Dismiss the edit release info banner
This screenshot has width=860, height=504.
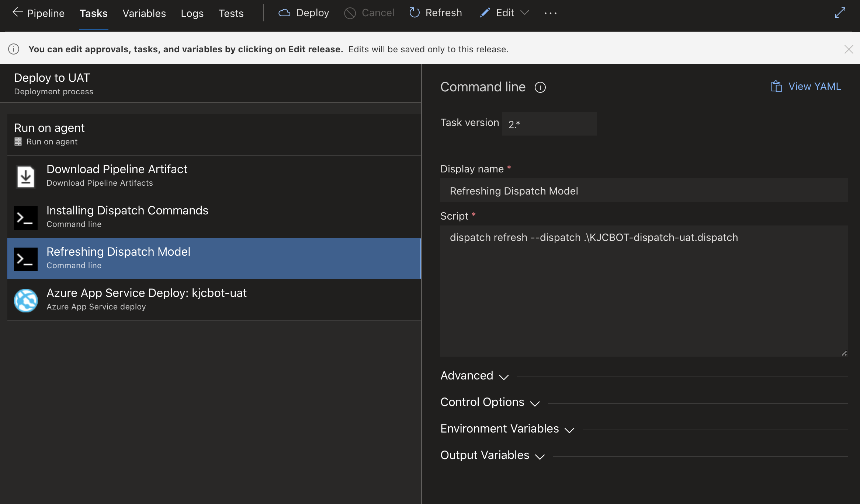[x=849, y=49]
